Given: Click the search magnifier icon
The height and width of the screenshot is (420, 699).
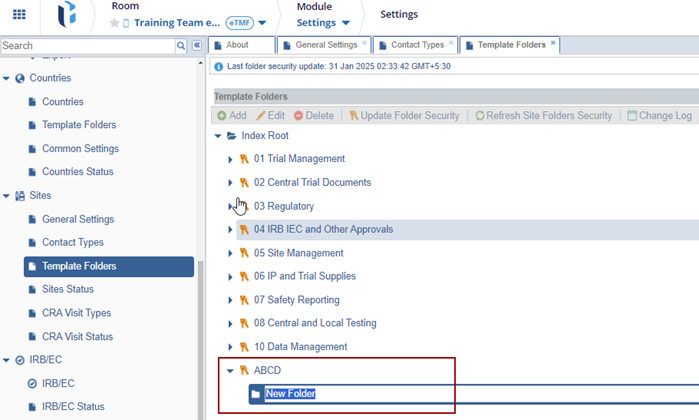Looking at the screenshot, I should 181,46.
